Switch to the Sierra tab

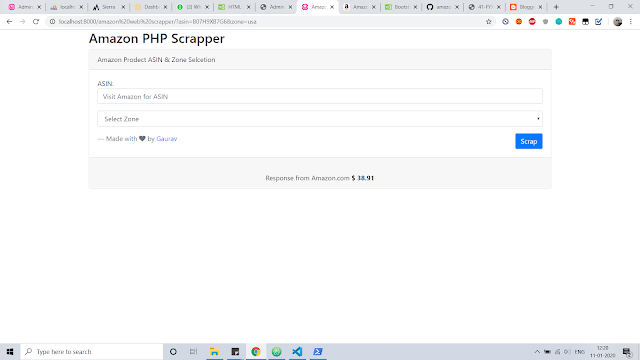[x=109, y=7]
